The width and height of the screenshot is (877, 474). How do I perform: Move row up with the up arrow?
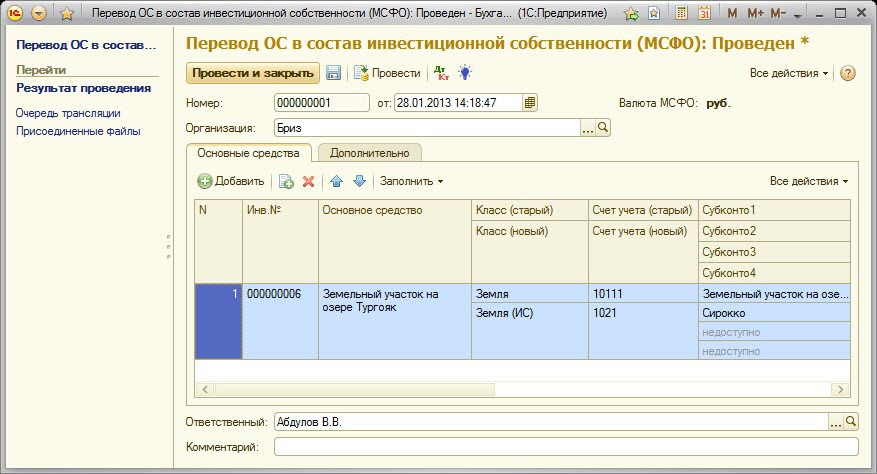click(336, 181)
